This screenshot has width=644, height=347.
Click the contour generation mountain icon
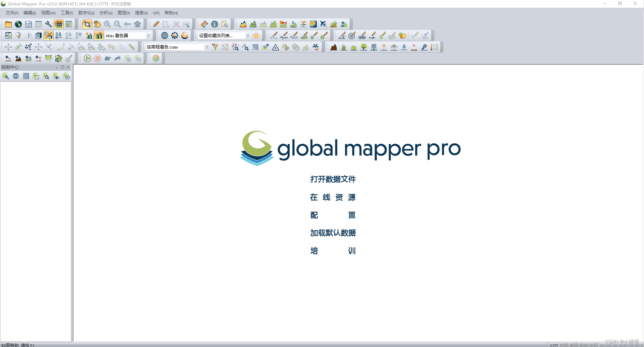(253, 24)
